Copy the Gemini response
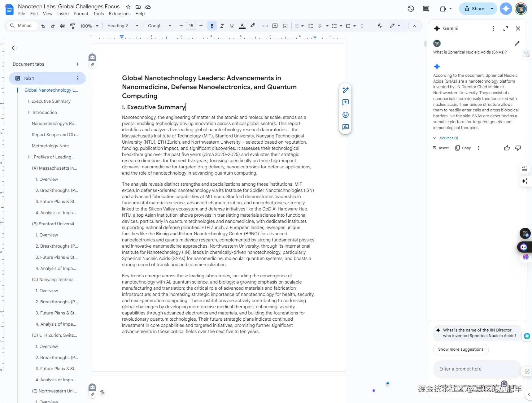This screenshot has width=532, height=403. tap(463, 148)
